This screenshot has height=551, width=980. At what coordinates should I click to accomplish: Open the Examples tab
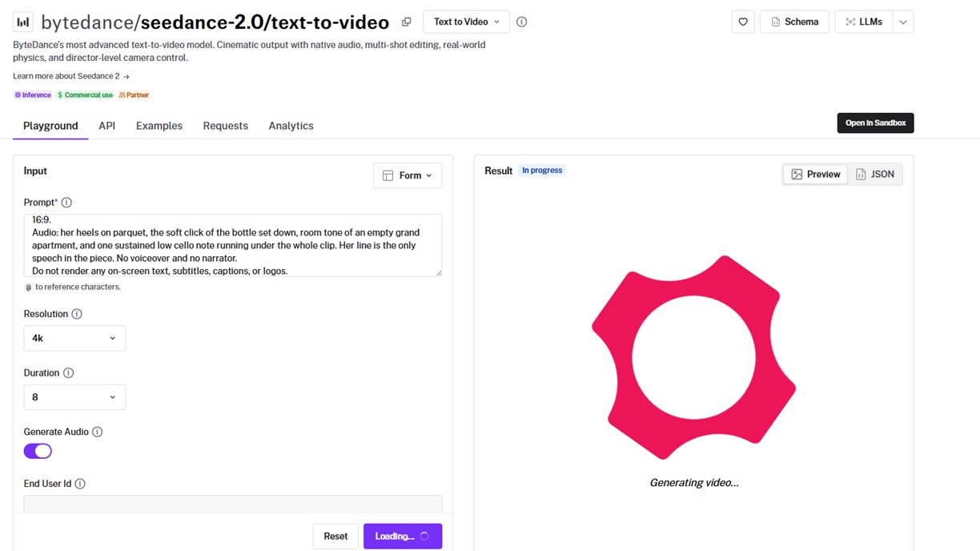tap(159, 126)
